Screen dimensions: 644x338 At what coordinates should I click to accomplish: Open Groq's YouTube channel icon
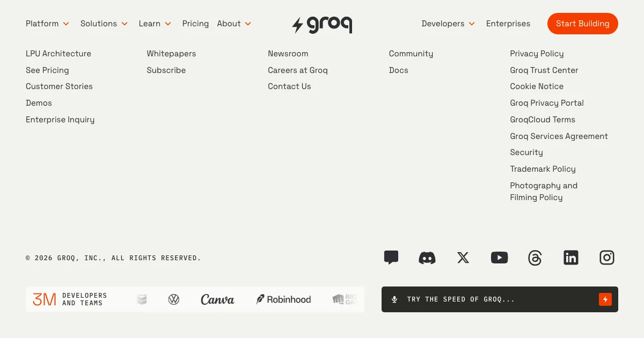(x=499, y=258)
